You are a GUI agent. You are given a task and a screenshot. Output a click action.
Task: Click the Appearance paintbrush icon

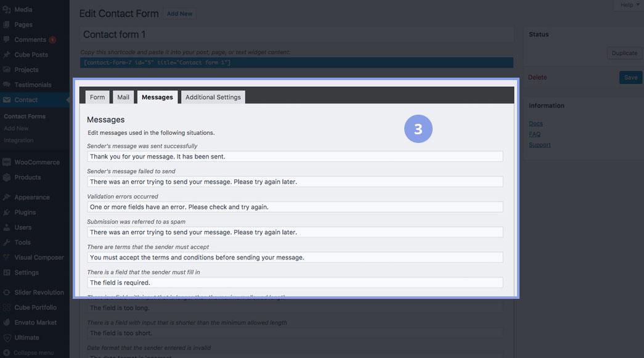6,198
